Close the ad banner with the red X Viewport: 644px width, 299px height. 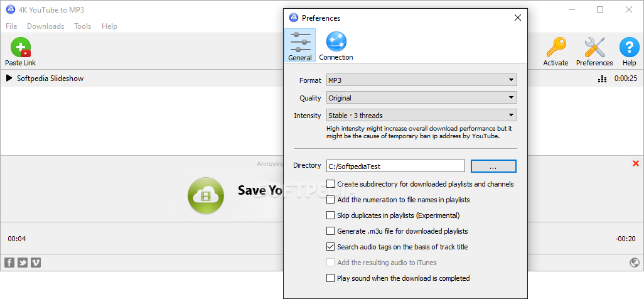pyautogui.click(x=636, y=164)
